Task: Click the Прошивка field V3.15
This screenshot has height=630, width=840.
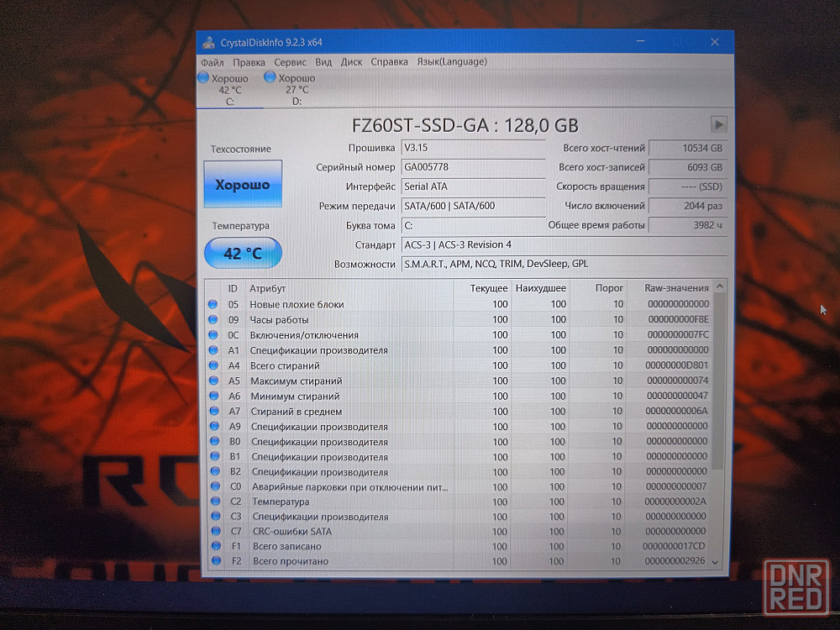Action: coord(473,148)
